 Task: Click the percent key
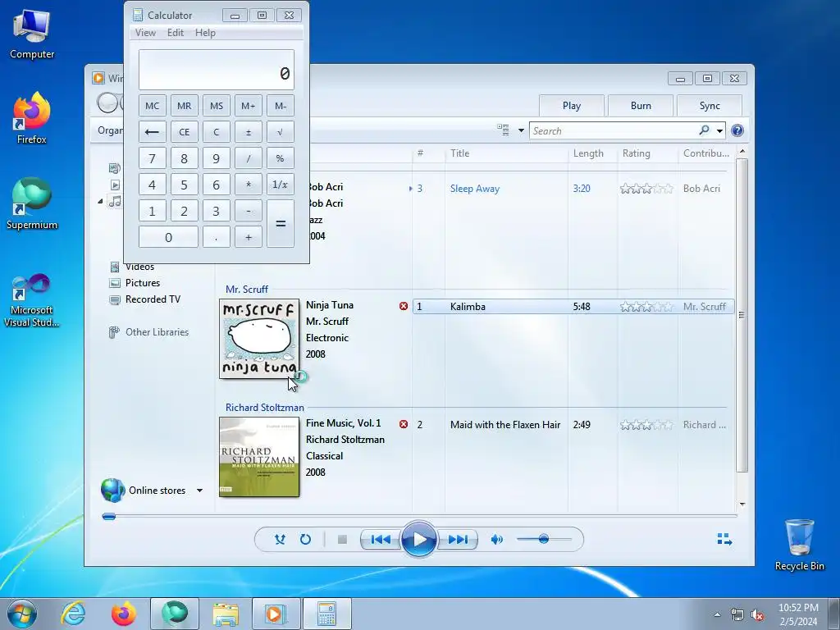coord(281,158)
